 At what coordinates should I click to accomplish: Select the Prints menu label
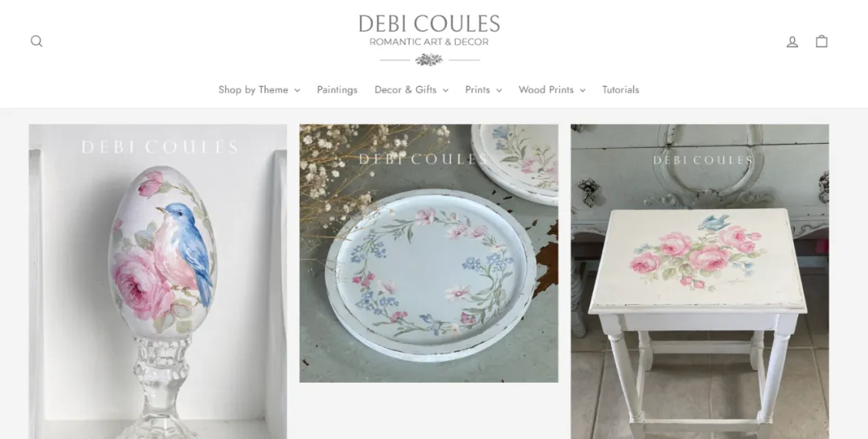pyautogui.click(x=477, y=90)
